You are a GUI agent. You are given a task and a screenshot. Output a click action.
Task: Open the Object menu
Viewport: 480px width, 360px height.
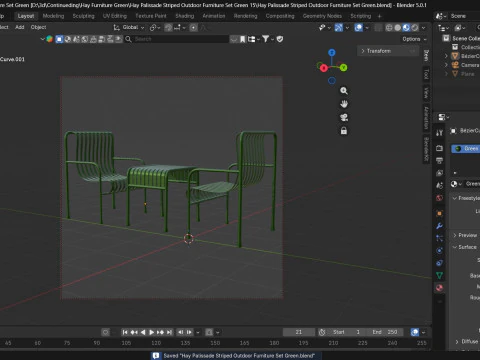tap(38, 27)
